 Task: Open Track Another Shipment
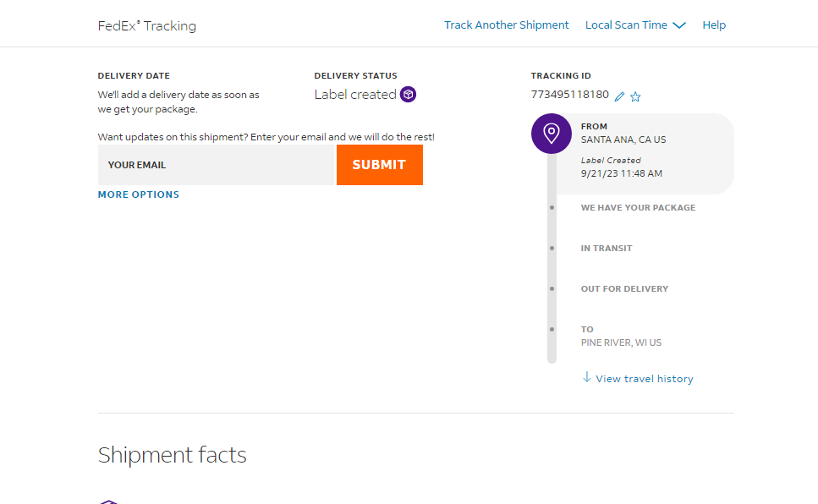pos(507,25)
